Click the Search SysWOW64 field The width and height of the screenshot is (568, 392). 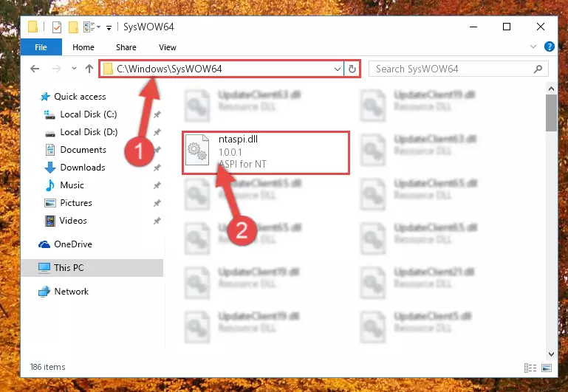coord(458,69)
